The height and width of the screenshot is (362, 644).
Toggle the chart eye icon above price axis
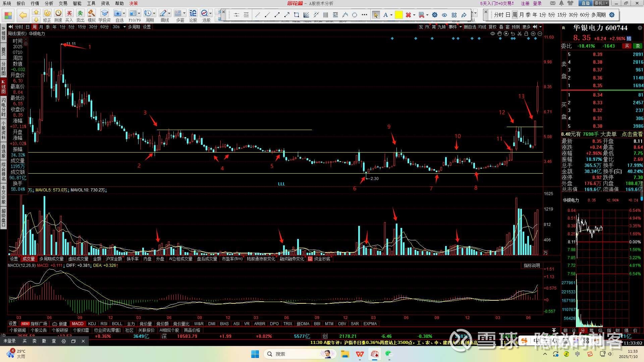coord(493,34)
